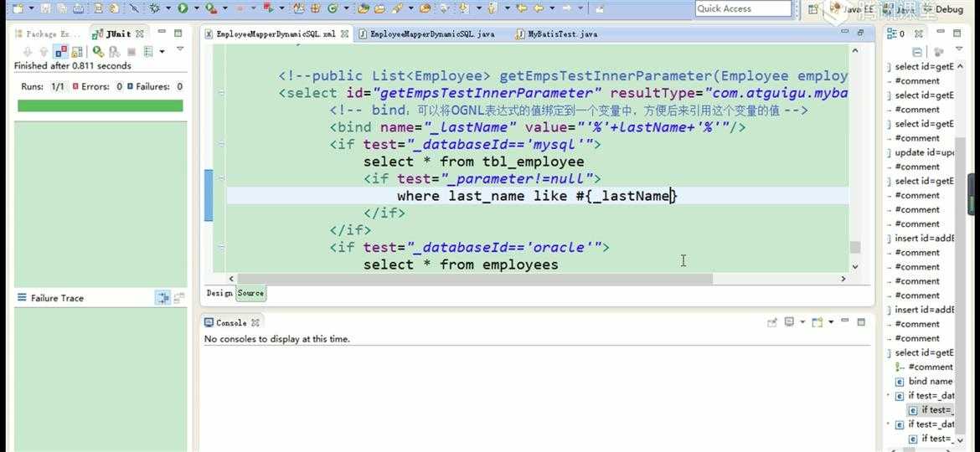This screenshot has height=452, width=980.
Task: Click the Failure Trace label
Action: (57, 298)
